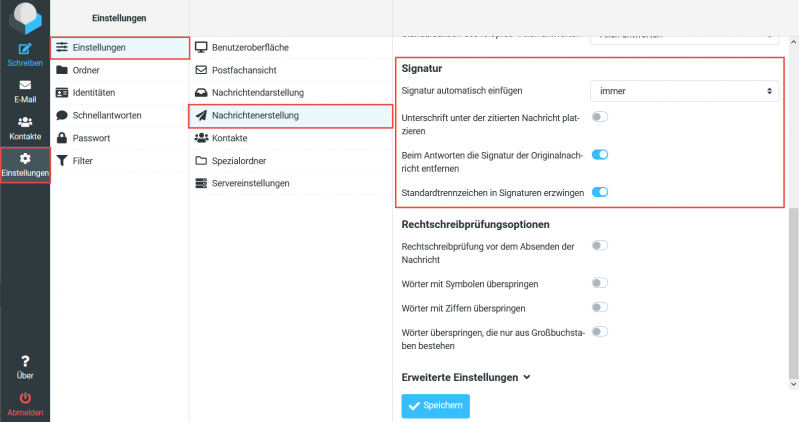Viewport: 799px width, 422px height.
Task: Open E-Mail envelope icon in sidebar
Action: [25, 86]
